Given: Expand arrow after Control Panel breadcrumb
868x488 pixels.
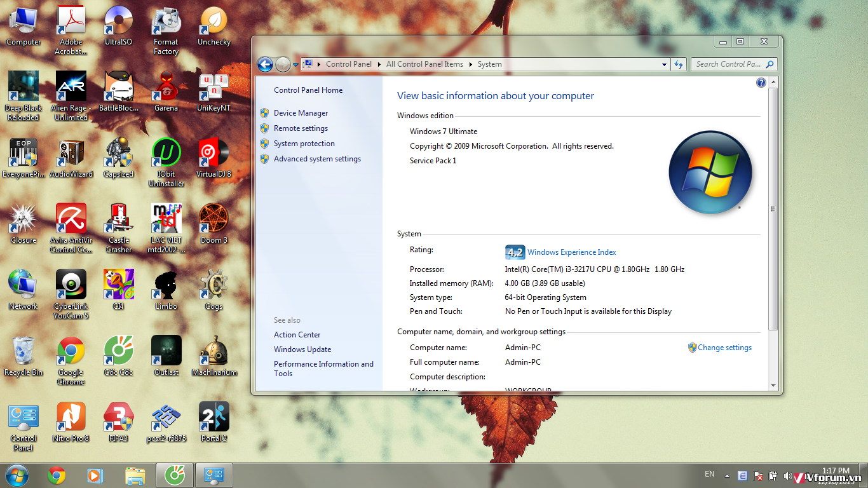Looking at the screenshot, I should [x=379, y=64].
